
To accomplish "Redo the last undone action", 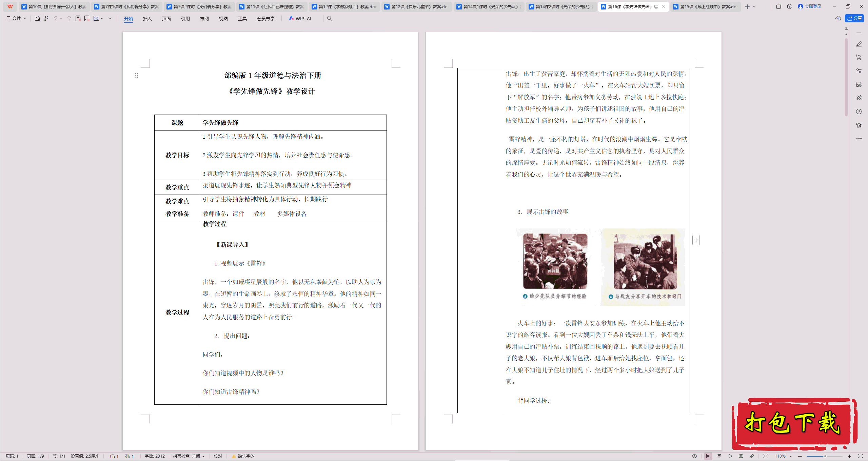I will click(x=69, y=18).
